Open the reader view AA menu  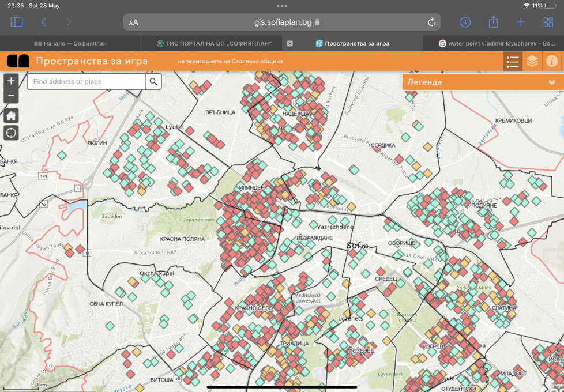coord(133,22)
